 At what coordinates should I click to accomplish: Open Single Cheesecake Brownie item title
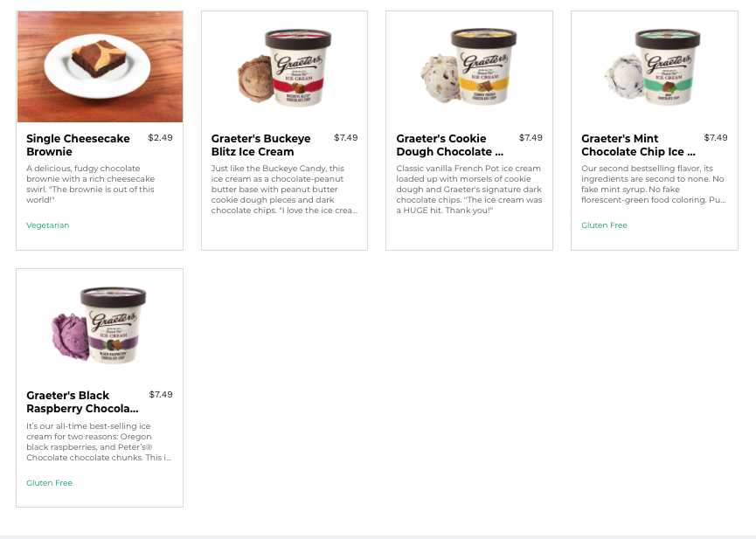pos(78,145)
